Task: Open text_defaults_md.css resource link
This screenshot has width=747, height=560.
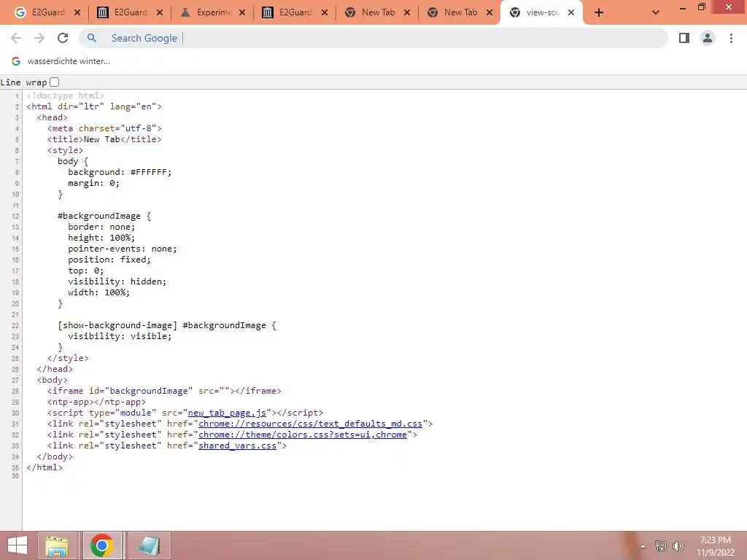Action: (310, 424)
